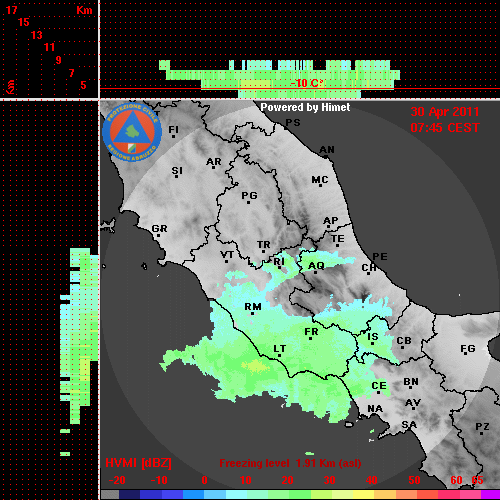
Task: Click the Powered by Himet text
Action: [305, 107]
